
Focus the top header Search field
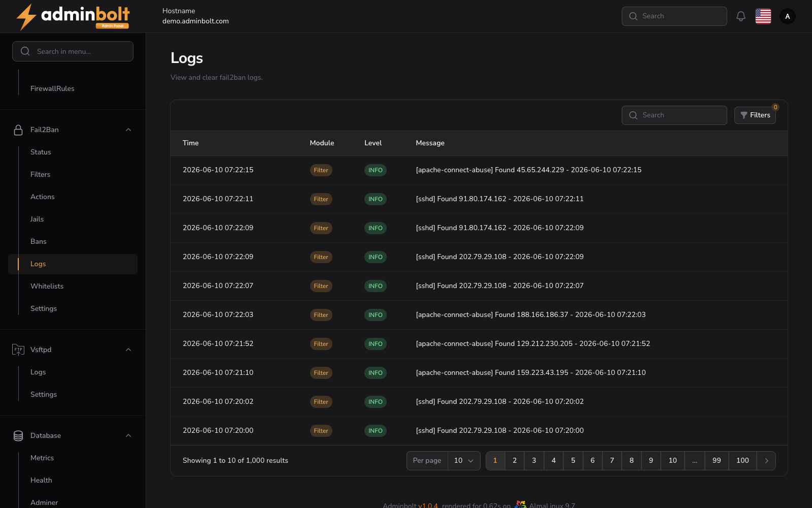674,16
